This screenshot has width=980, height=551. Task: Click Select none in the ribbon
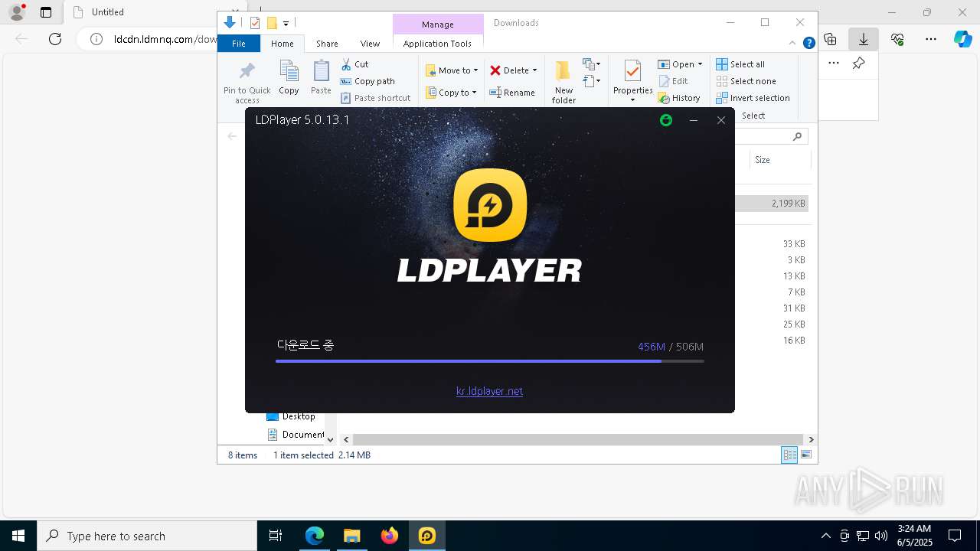tap(746, 81)
